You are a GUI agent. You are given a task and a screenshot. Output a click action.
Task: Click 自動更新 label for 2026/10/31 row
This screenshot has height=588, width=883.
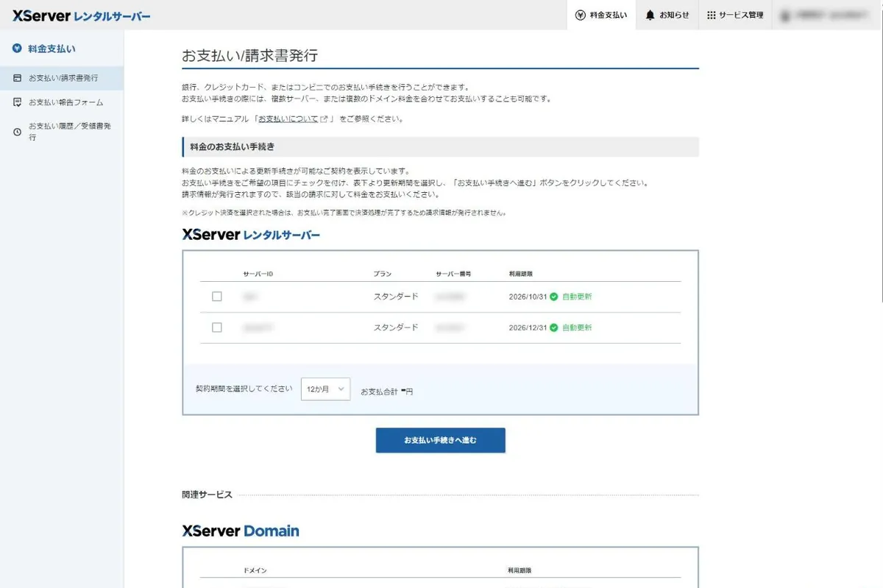[577, 297]
